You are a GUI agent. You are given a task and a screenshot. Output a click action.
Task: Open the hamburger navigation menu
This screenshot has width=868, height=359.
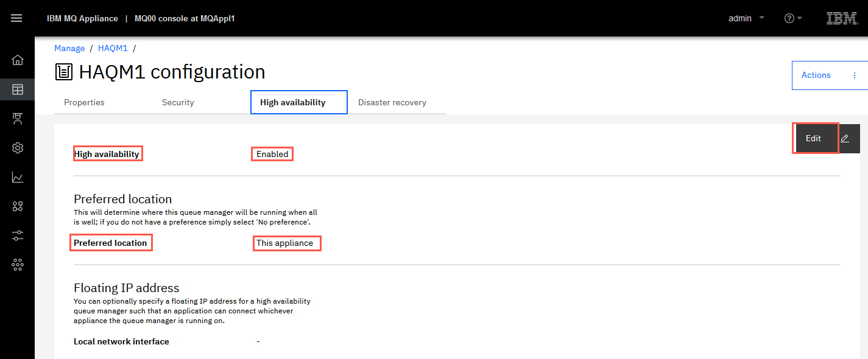pyautogui.click(x=17, y=18)
